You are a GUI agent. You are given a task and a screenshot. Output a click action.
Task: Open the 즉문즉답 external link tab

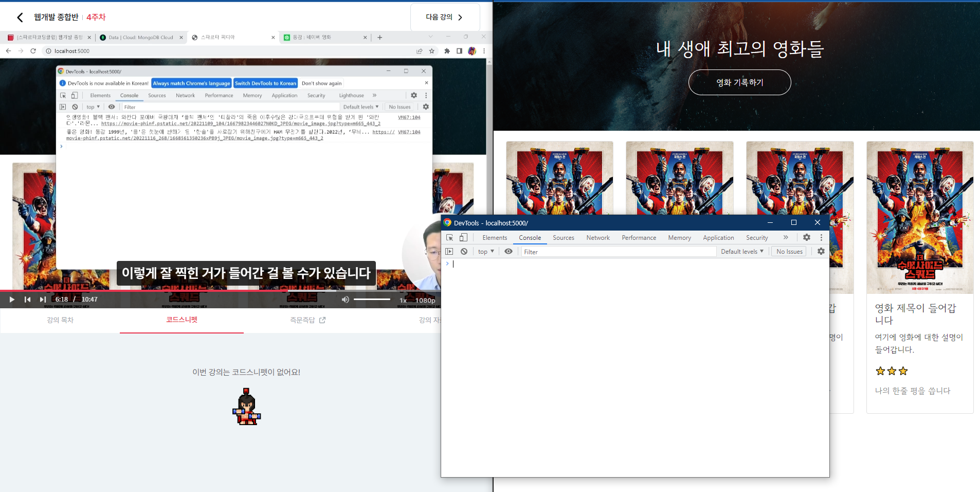click(307, 320)
